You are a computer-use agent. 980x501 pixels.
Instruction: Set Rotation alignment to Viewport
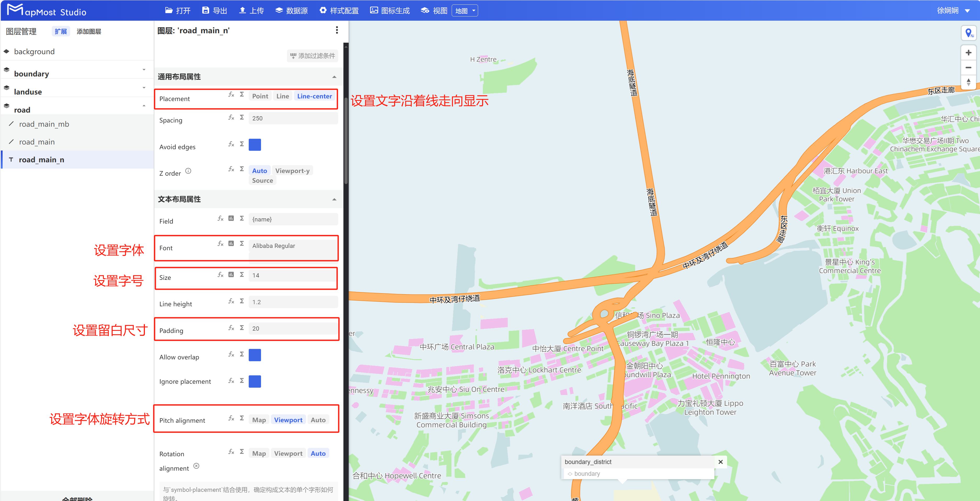[x=288, y=454]
